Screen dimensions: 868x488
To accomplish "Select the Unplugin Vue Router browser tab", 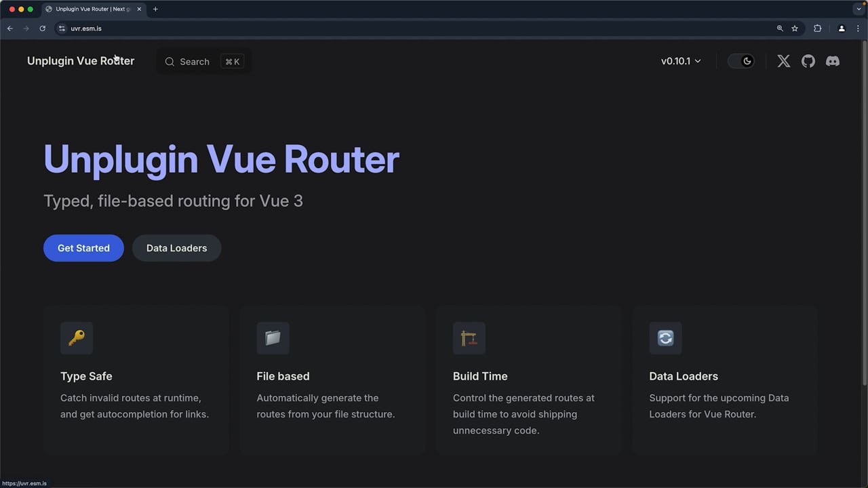I will click(x=93, y=9).
